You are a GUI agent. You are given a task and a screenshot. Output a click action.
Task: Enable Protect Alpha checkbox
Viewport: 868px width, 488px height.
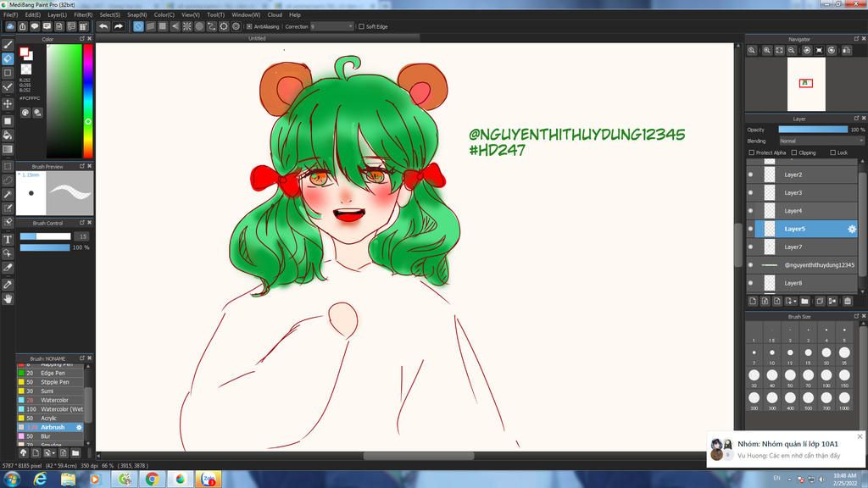(751, 152)
